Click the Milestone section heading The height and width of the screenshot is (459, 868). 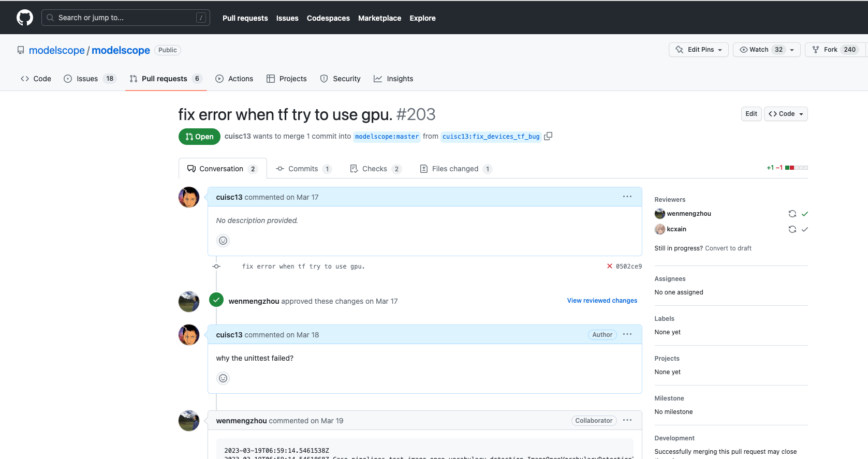tap(669, 398)
